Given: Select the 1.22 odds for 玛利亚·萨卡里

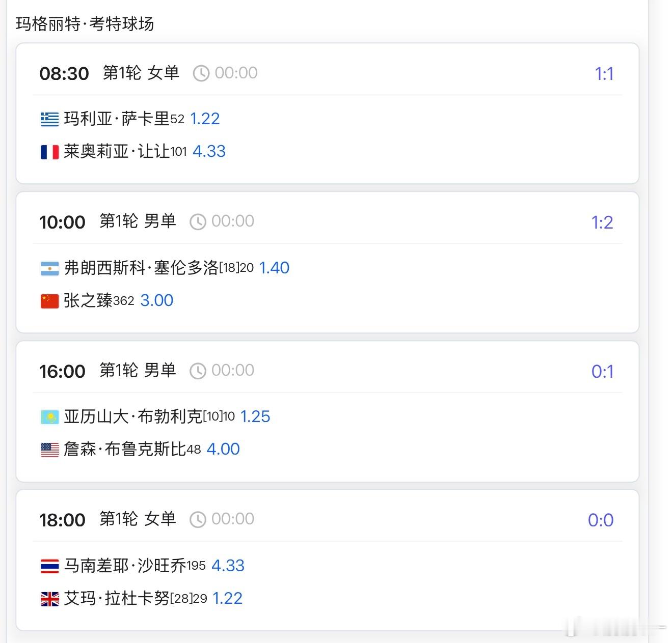Looking at the screenshot, I should pos(205,119).
